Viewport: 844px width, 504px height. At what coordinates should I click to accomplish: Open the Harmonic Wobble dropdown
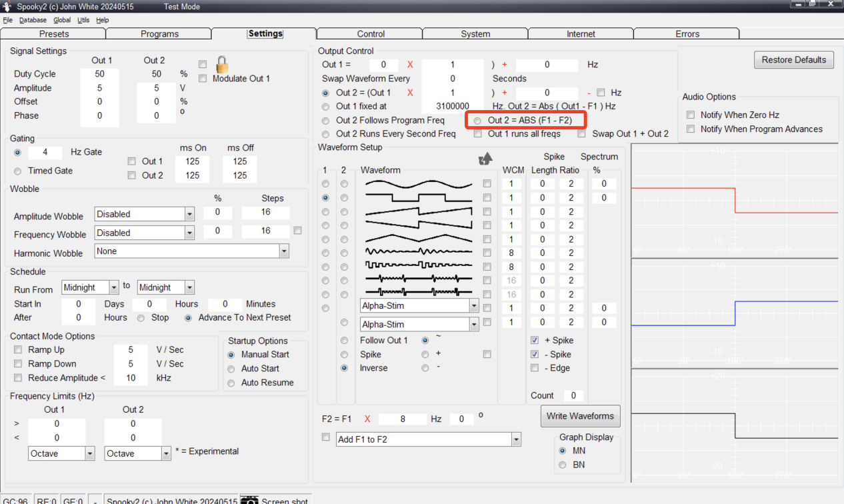(284, 251)
